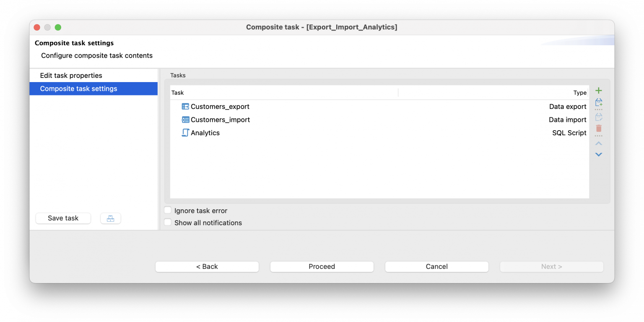
Task: Click the add existing task icon
Action: (598, 103)
